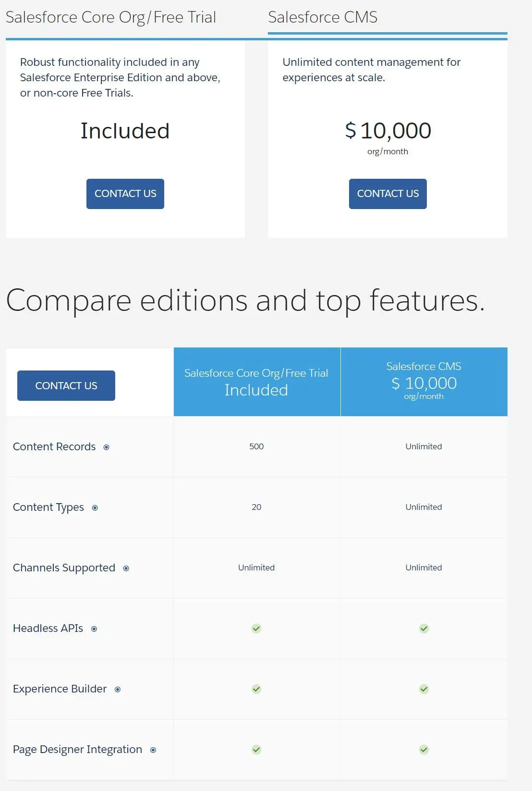Click the Content Records row label
532x791 pixels.
coord(54,447)
